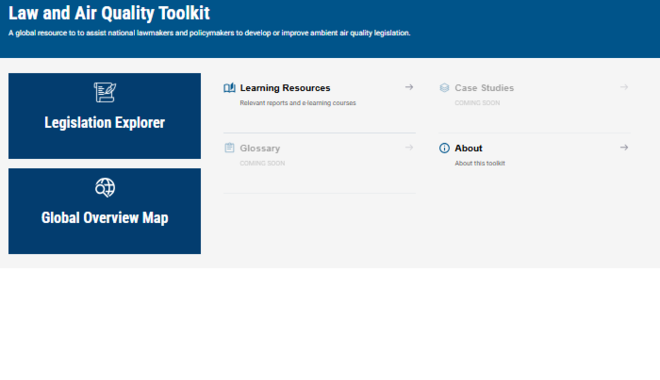The height and width of the screenshot is (380, 660).
Task: Open the Global Overview Map tile
Action: coord(104,211)
